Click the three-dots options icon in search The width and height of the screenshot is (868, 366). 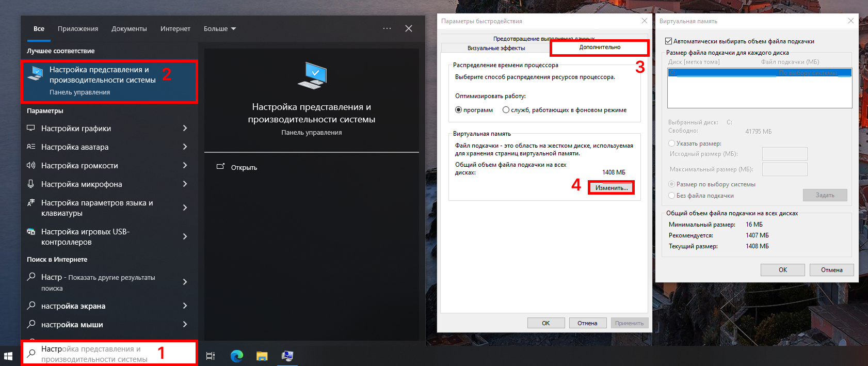click(x=387, y=28)
